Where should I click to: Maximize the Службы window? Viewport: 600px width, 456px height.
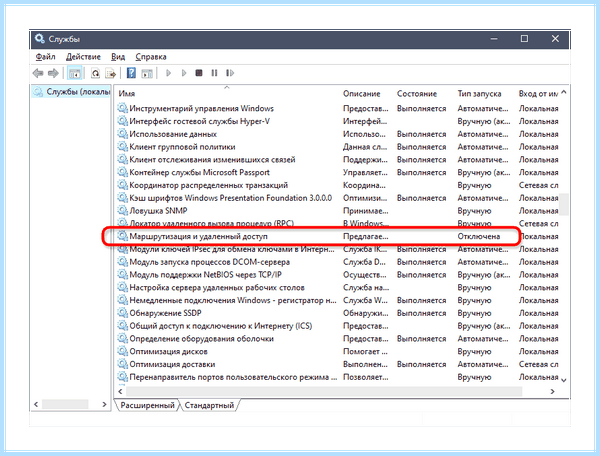[524, 38]
